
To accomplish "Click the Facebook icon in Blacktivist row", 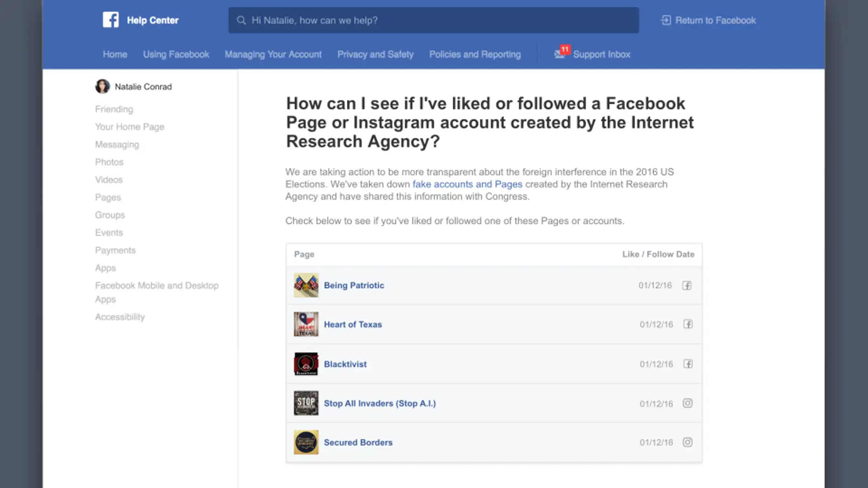I will pos(688,364).
